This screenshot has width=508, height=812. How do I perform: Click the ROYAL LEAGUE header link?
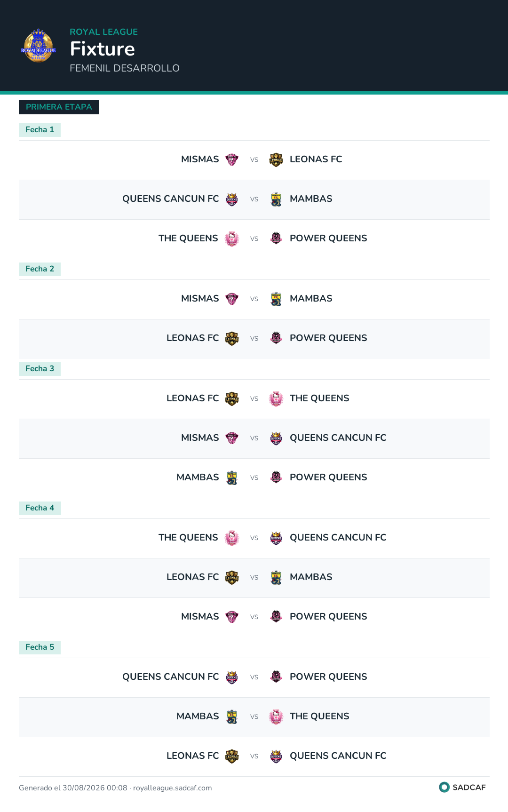click(x=103, y=32)
